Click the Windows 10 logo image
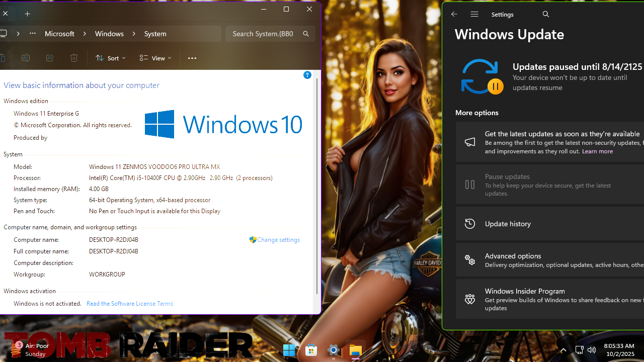The height and width of the screenshot is (362, 644). click(x=223, y=124)
